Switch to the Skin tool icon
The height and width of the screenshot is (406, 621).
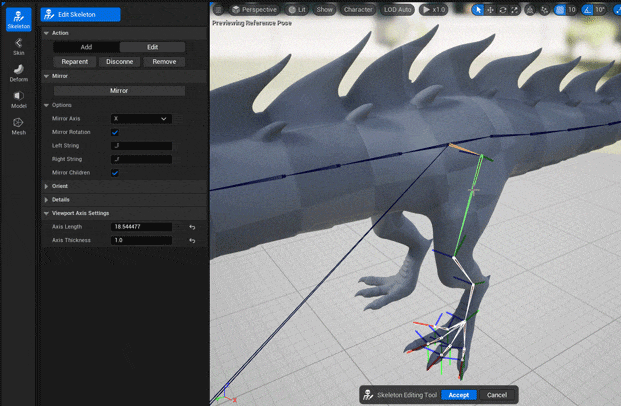pos(19,46)
